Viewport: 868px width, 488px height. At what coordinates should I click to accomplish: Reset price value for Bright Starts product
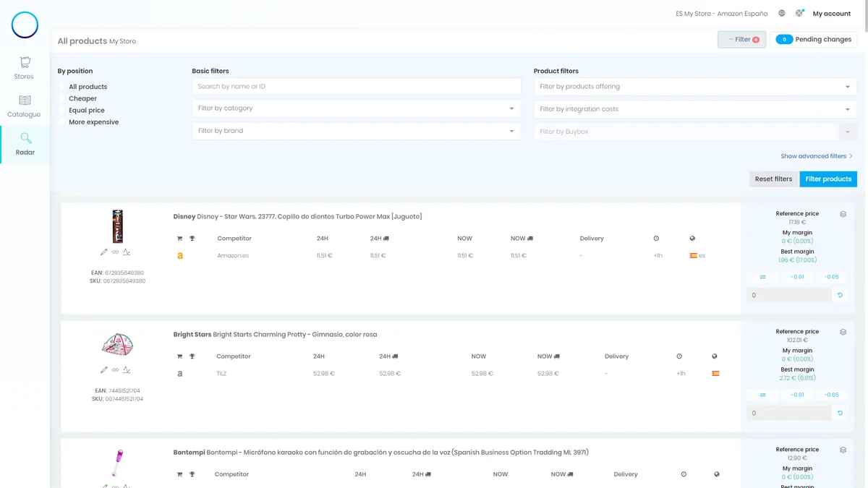pos(840,413)
